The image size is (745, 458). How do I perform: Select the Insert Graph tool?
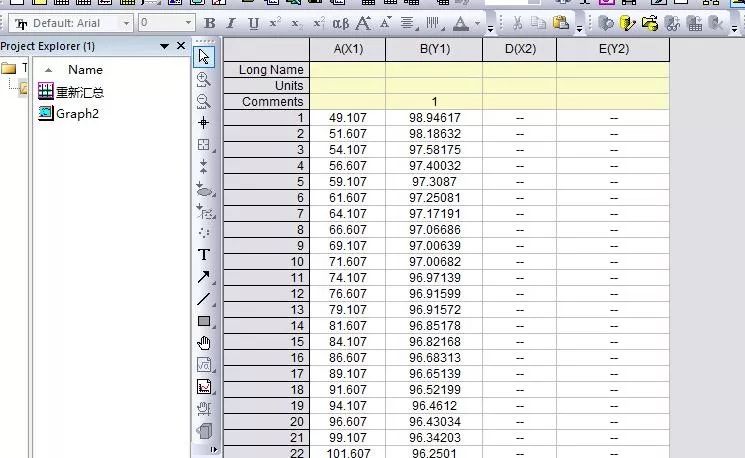click(x=204, y=387)
